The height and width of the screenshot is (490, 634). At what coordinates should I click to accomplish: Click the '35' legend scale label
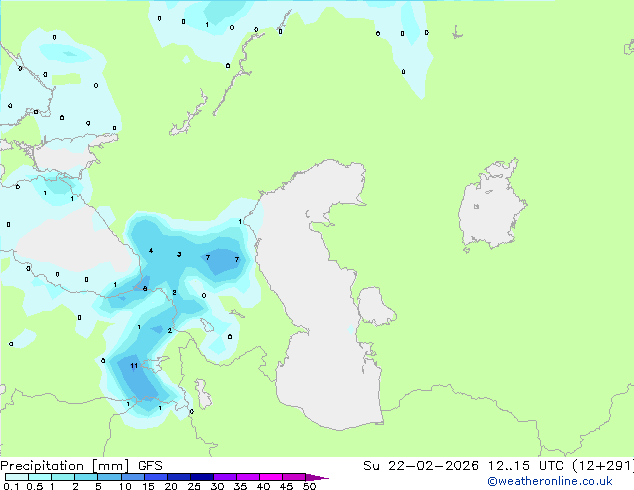(x=240, y=486)
